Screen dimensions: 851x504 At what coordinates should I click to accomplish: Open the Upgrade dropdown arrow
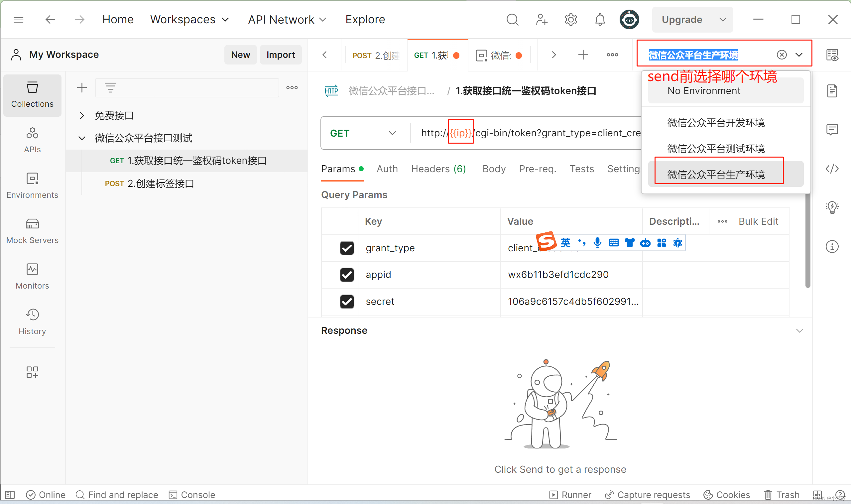[723, 20]
